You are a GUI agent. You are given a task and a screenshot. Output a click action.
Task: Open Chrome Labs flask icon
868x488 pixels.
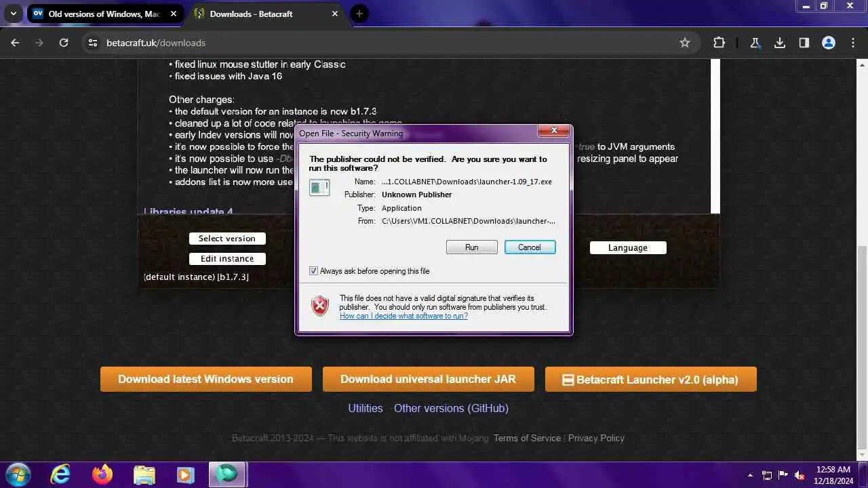click(755, 43)
